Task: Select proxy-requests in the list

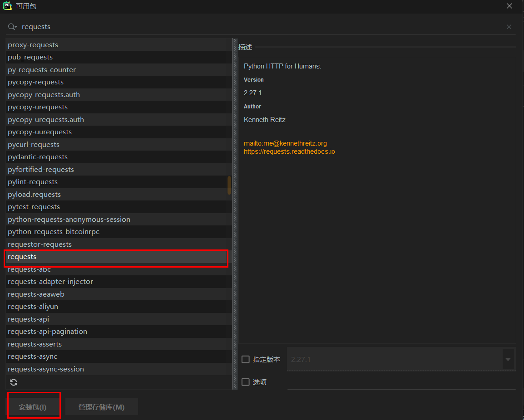Action: point(119,45)
